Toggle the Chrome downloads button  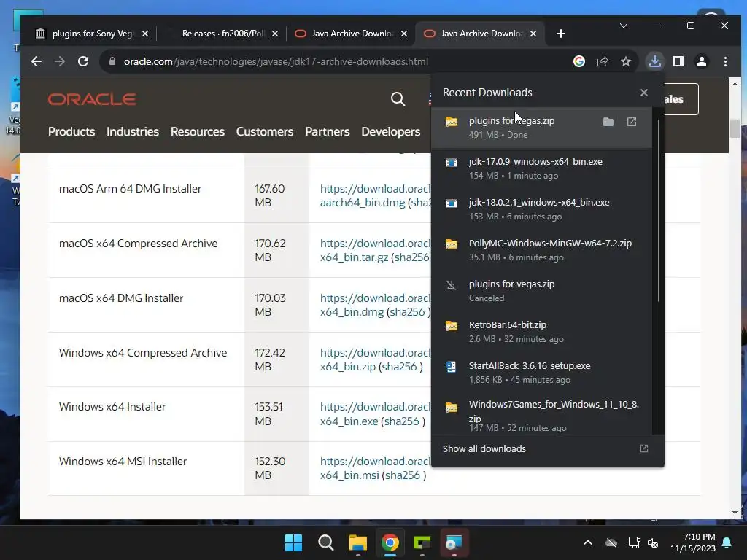[x=655, y=61]
